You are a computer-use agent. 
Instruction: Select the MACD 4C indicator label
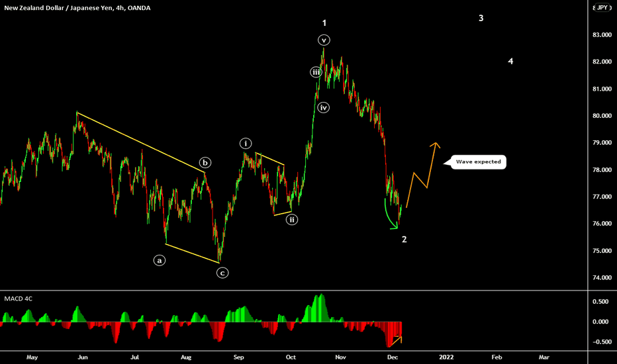[18, 298]
